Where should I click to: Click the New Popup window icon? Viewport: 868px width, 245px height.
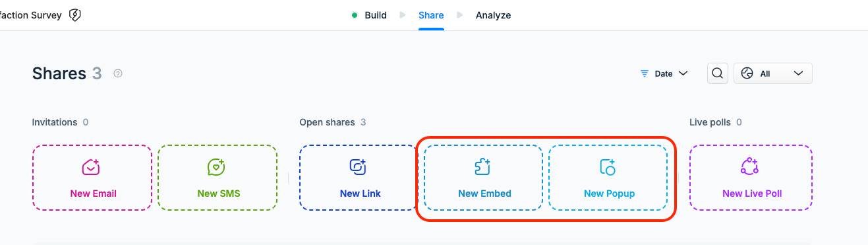(608, 167)
